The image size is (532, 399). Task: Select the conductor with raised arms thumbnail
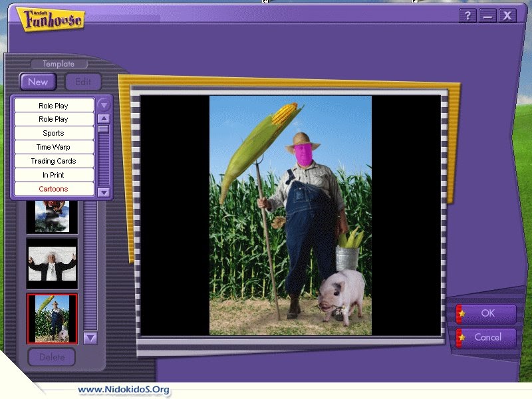tap(52, 263)
